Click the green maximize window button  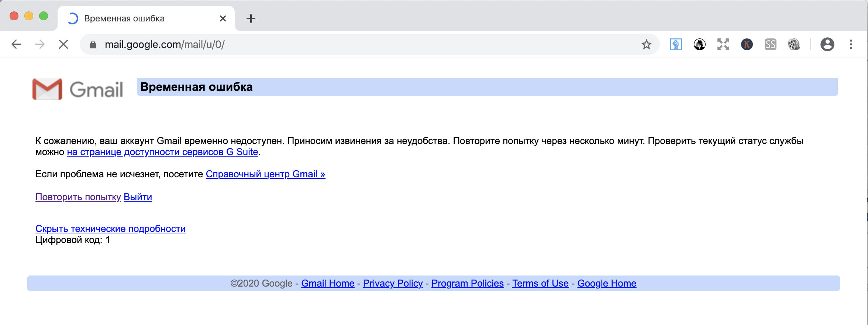[x=44, y=16]
